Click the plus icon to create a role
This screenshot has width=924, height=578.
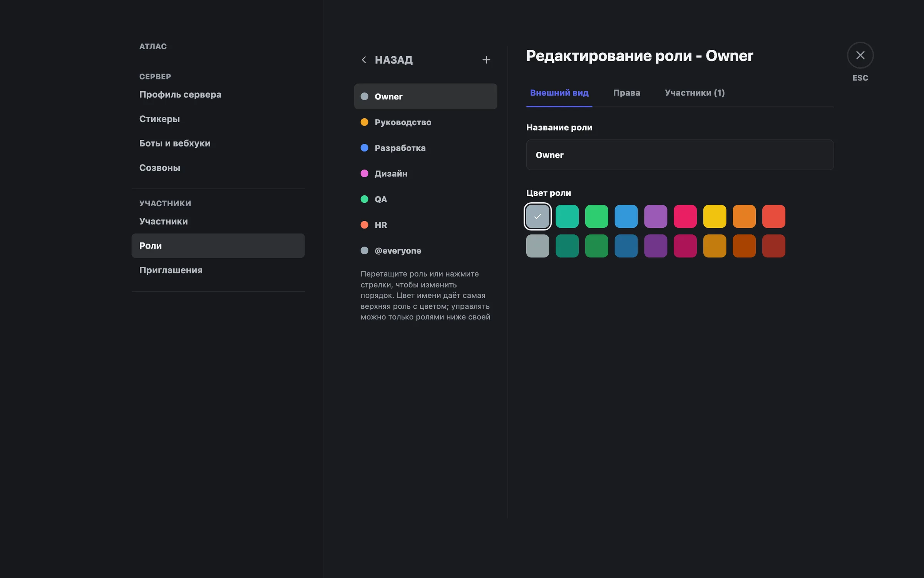[486, 60]
